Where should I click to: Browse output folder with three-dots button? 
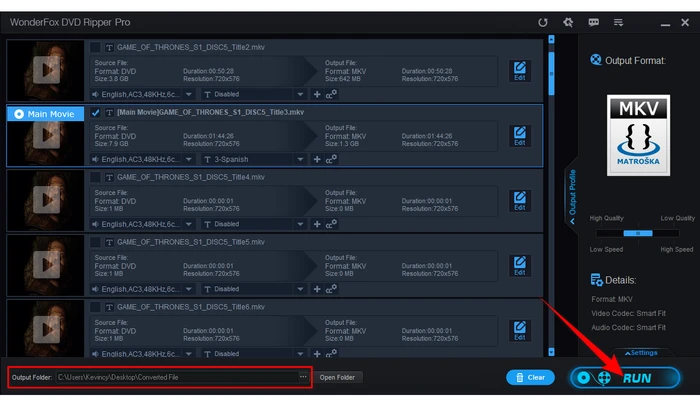(x=303, y=377)
